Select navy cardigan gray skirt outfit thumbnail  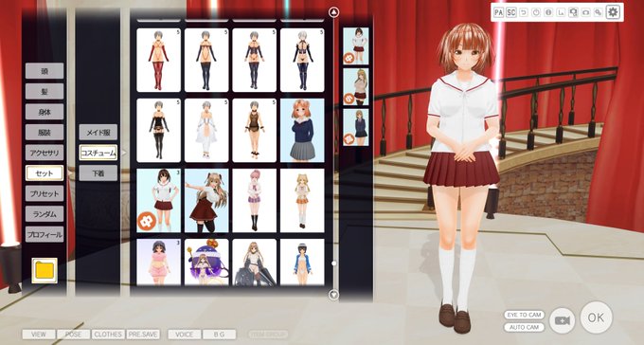(x=302, y=131)
